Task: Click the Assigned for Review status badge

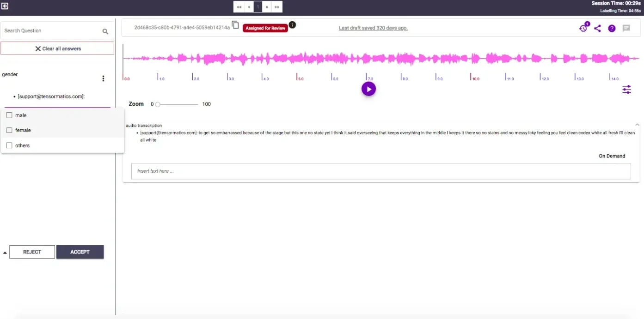Action: 265,28
